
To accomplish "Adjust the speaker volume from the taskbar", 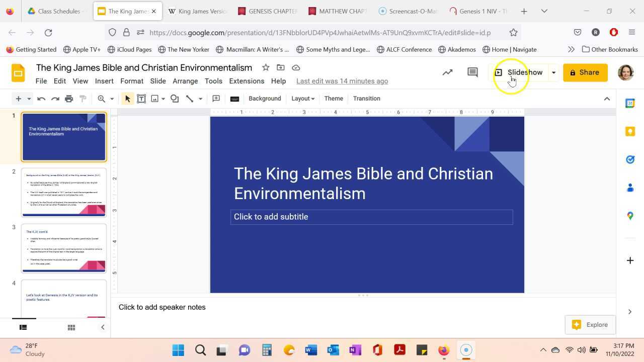I will click(x=582, y=350).
